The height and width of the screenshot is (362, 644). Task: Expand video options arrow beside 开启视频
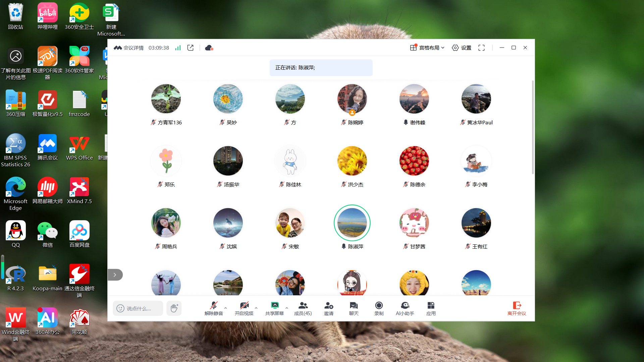tap(256, 307)
